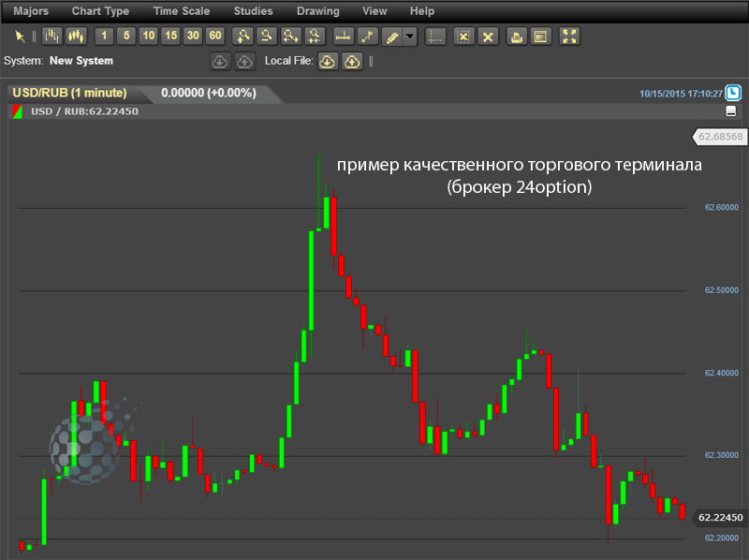Select the arrow pointer tool

(x=20, y=37)
